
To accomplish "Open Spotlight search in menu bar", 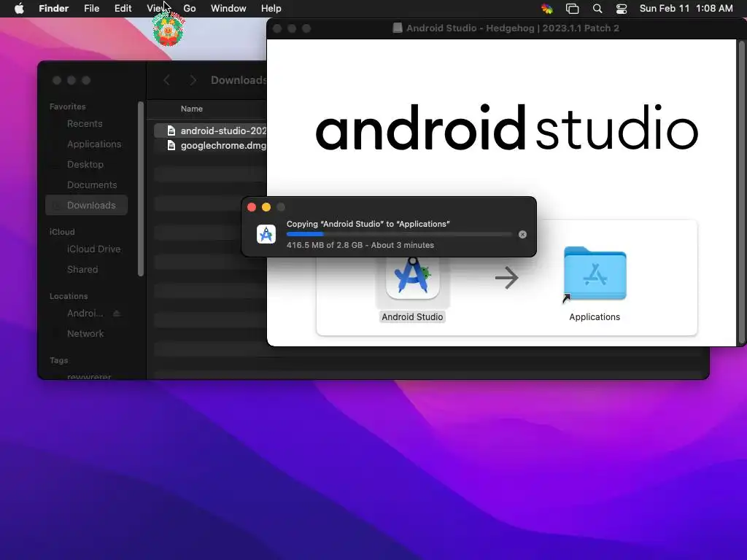I will 597,9.
